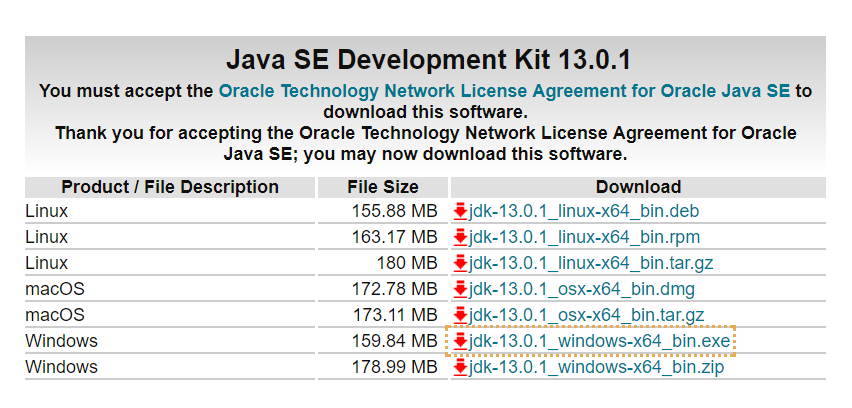Click the download arrow for the Linux tar.gz
This screenshot has height=408, width=852.
click(x=460, y=264)
